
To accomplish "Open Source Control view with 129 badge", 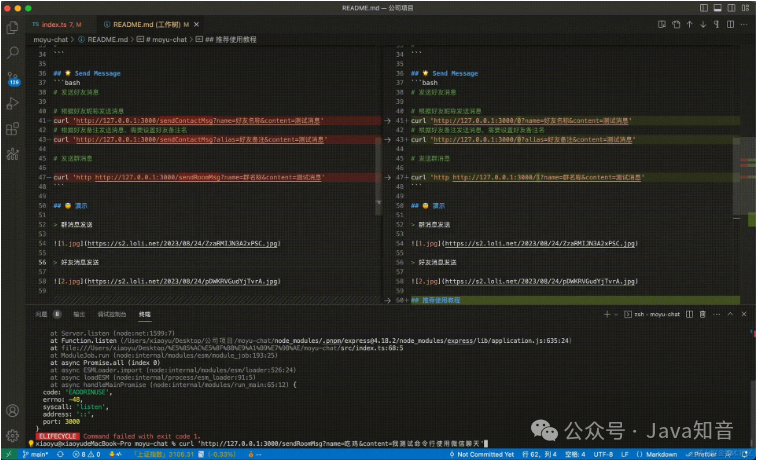I will [13, 79].
